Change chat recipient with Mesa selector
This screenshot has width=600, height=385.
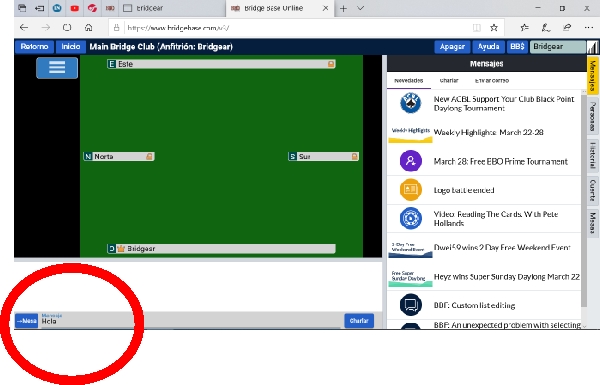pyautogui.click(x=26, y=321)
